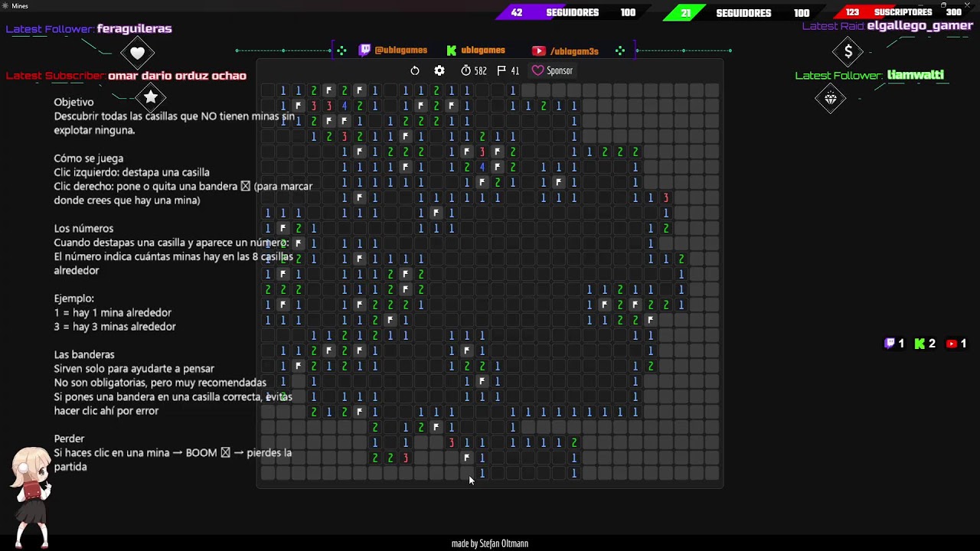Click the dollar sign diamond icon under Latest Raid

(848, 52)
